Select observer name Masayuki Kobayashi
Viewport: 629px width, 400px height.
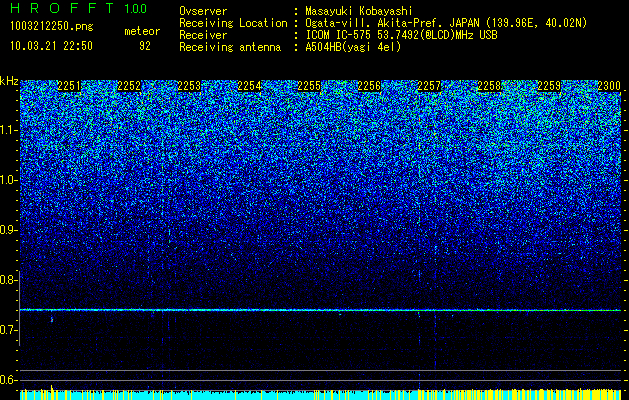click(x=359, y=12)
